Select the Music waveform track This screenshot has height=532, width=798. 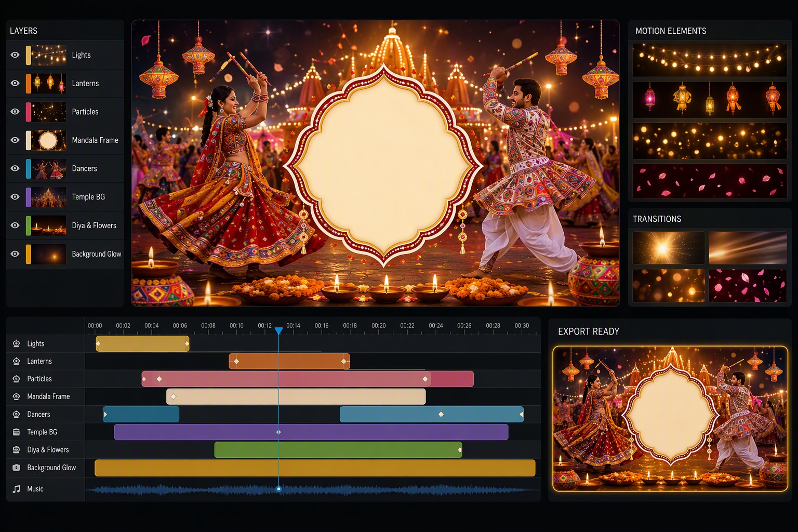coord(313,489)
